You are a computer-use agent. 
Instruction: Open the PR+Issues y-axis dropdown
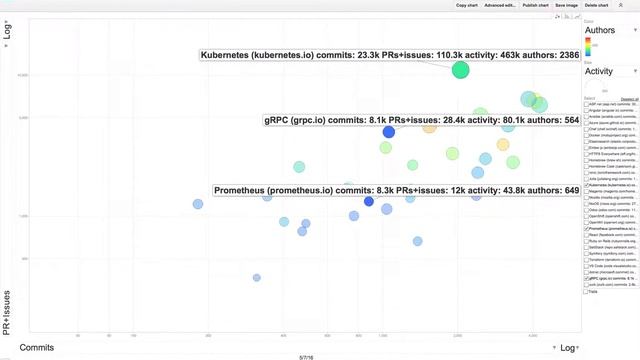click(x=7, y=313)
